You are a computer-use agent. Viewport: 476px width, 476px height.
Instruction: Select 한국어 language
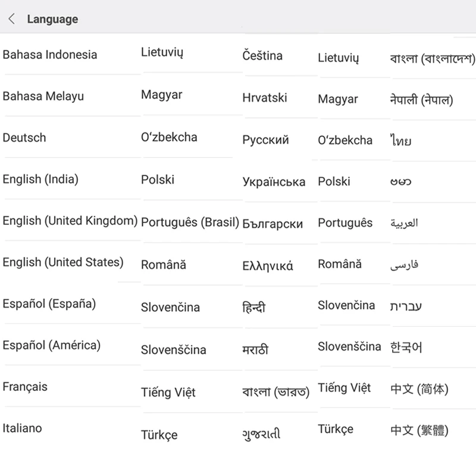(x=406, y=347)
